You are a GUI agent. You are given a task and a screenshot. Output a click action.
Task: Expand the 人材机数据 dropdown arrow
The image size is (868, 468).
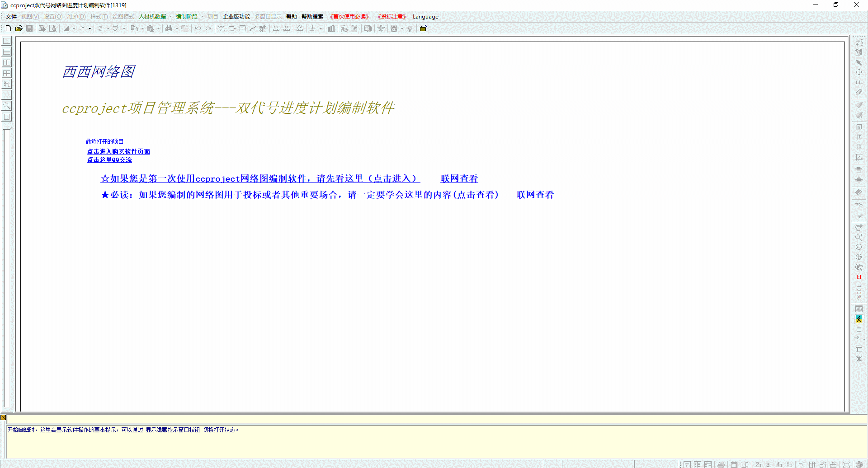click(x=170, y=17)
